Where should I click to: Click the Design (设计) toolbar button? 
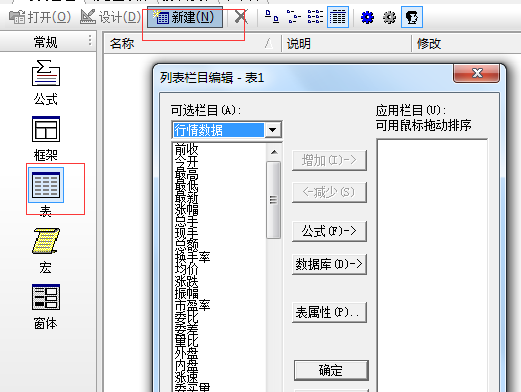click(111, 17)
